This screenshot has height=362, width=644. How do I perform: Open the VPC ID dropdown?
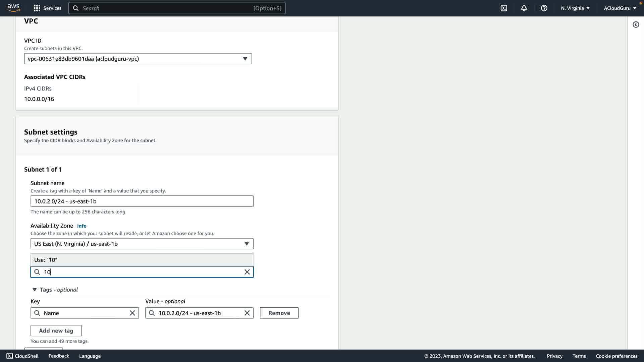[x=138, y=59]
